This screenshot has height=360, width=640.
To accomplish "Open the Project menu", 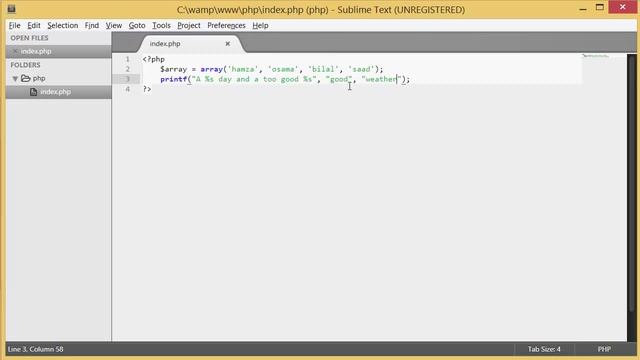I will coord(189,25).
